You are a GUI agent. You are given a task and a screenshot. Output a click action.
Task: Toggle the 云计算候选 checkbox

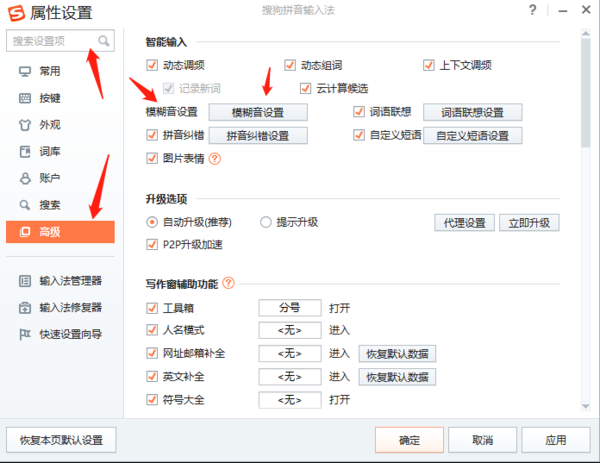pyautogui.click(x=305, y=88)
